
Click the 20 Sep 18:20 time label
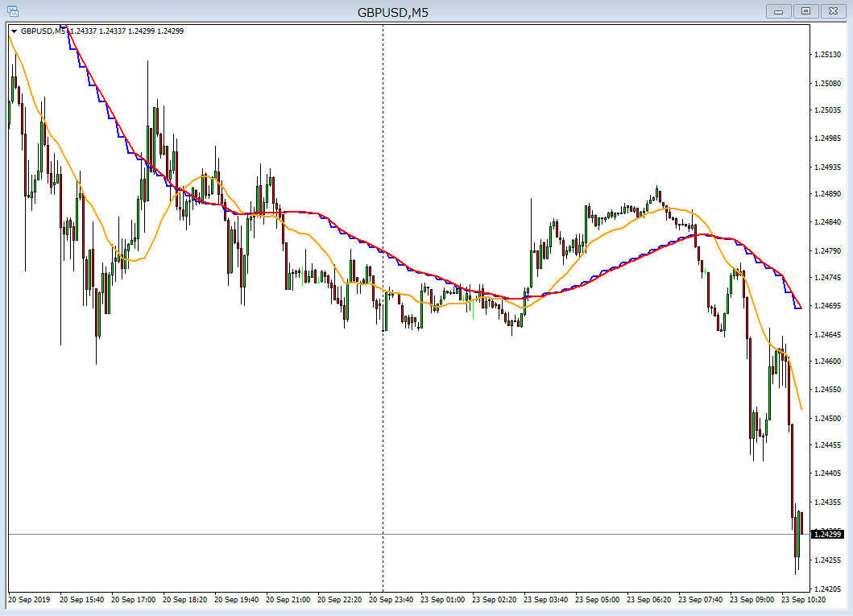click(185, 600)
